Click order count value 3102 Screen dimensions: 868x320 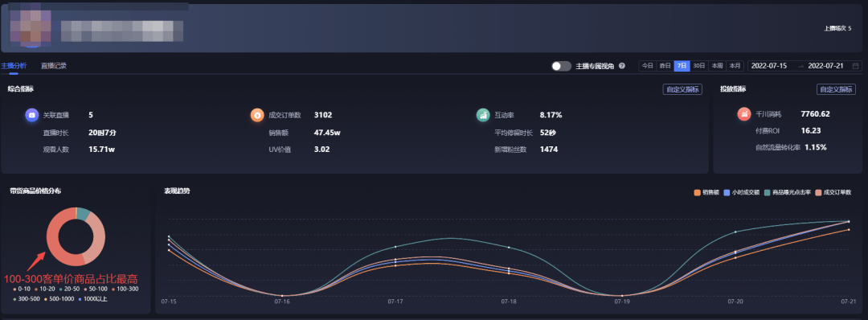click(x=323, y=115)
